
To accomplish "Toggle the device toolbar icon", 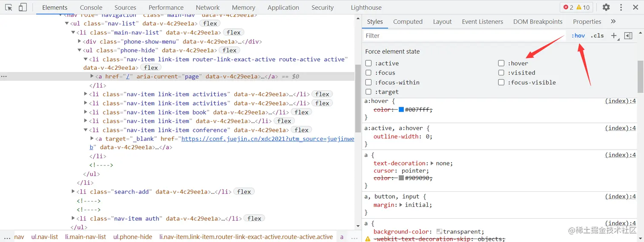I will 23,7.
